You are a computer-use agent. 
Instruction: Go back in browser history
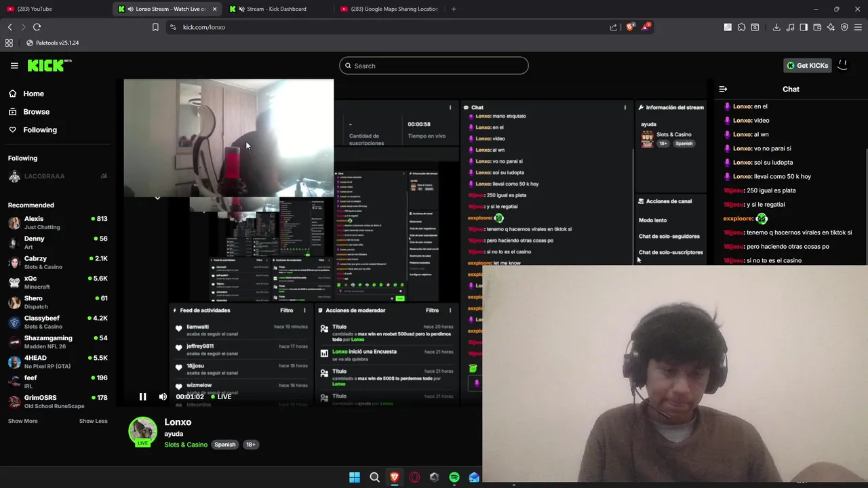coord(10,27)
